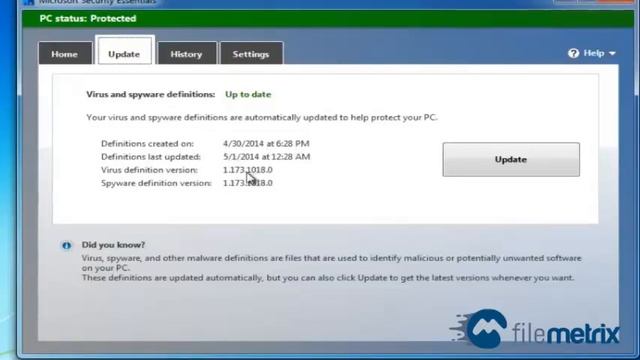Click 'Spyware definition version:' label
Screen dimensions: 640x360
point(156,183)
